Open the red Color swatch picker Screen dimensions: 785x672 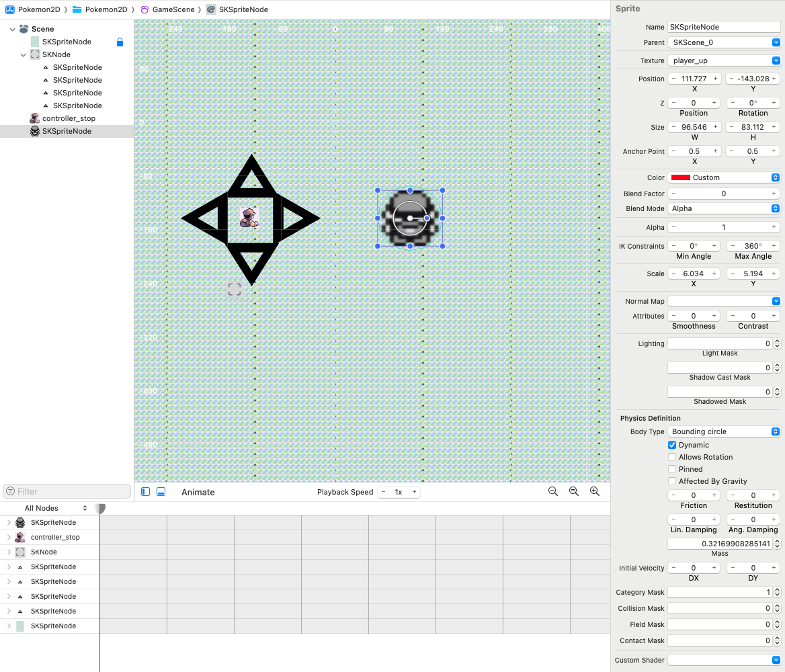pyautogui.click(x=681, y=177)
